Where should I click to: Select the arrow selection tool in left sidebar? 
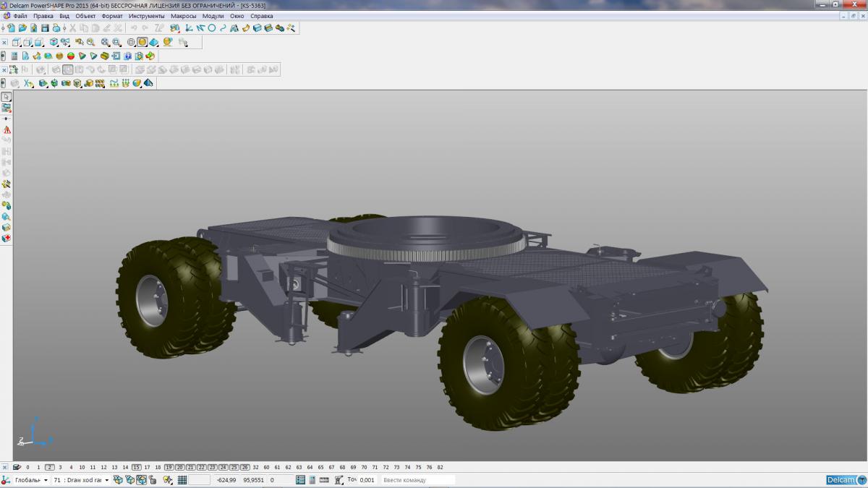[x=7, y=96]
